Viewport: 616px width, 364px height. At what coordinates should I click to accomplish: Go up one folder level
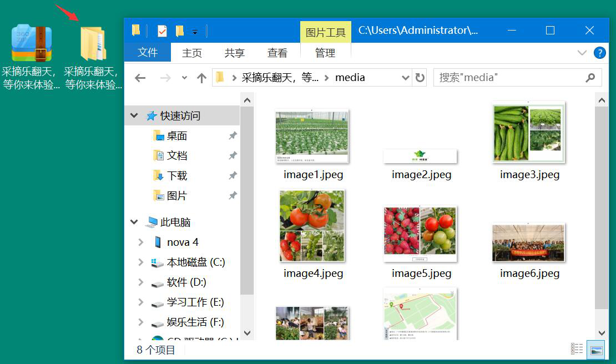(201, 78)
